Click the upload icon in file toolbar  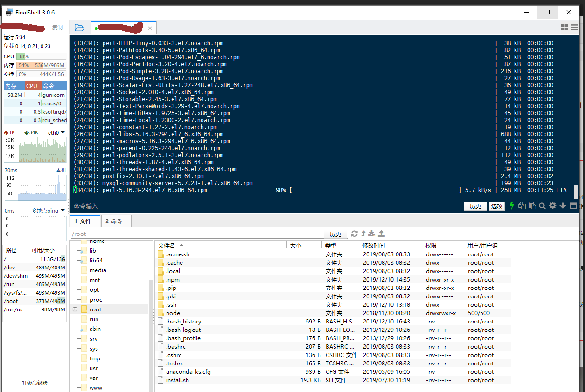click(381, 234)
